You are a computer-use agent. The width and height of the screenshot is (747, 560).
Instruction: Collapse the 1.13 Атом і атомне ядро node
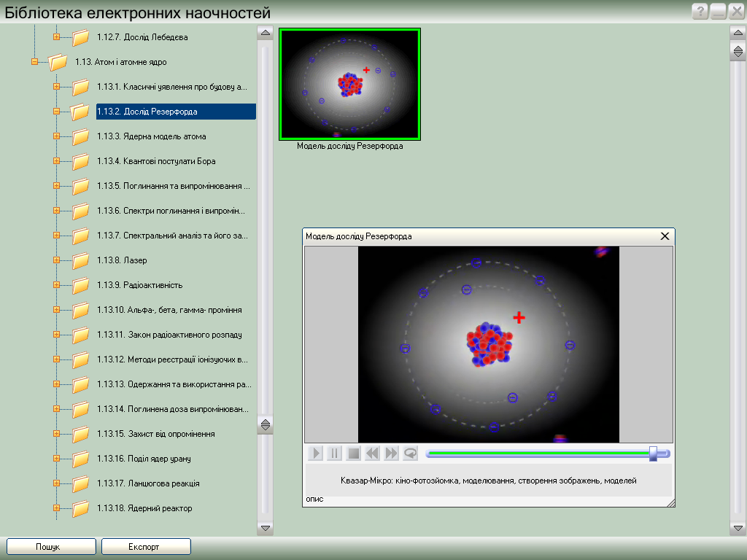[34, 62]
